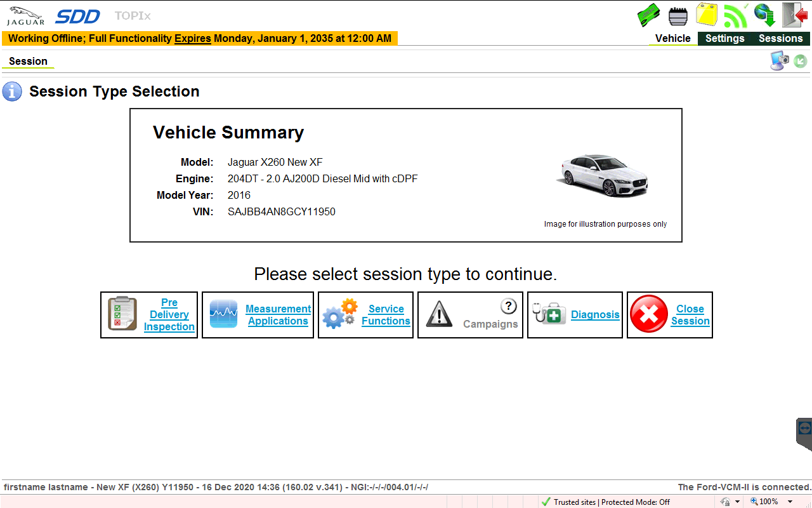Open the yellow battery status icon
Viewport: 812px width, 508px height.
tap(707, 15)
